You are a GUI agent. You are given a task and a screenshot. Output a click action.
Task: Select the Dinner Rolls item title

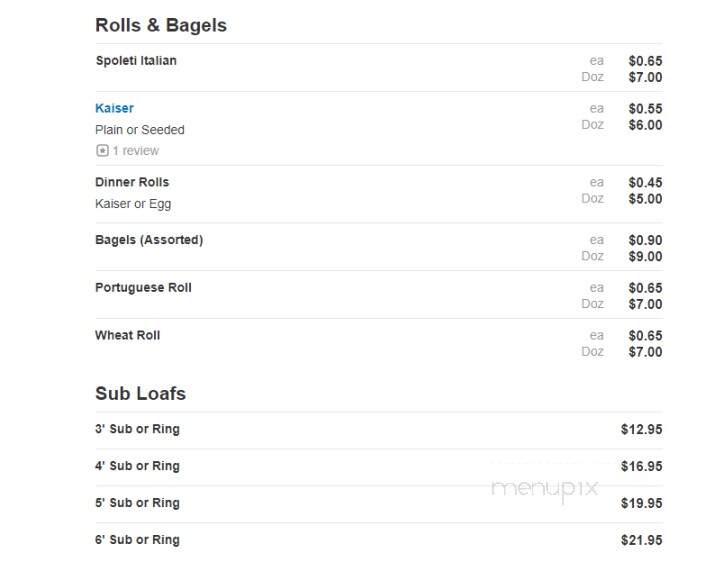(x=132, y=182)
